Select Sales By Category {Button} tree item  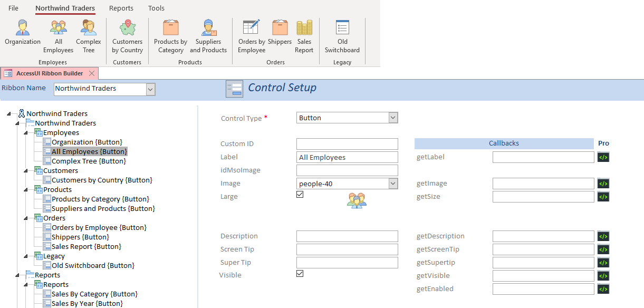point(95,294)
